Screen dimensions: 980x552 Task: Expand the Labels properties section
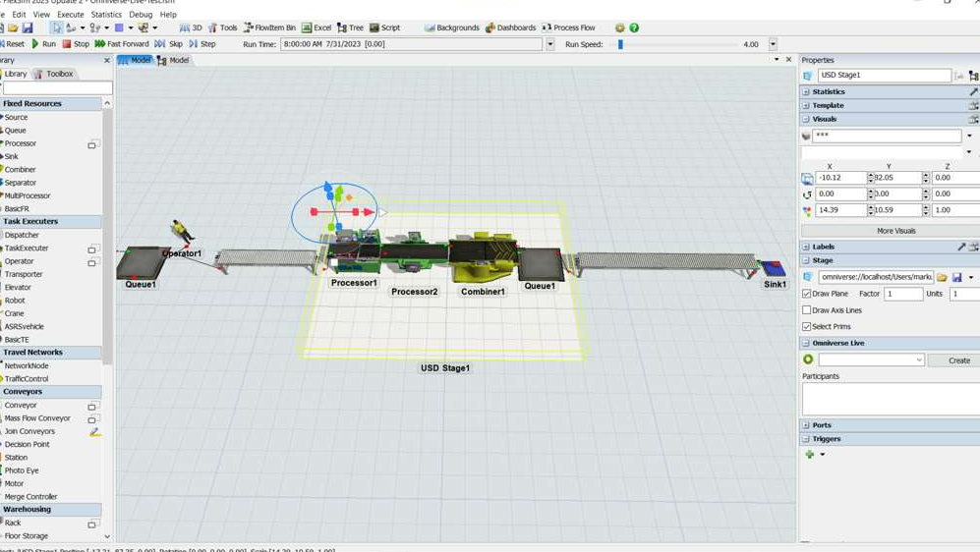pyautogui.click(x=806, y=247)
